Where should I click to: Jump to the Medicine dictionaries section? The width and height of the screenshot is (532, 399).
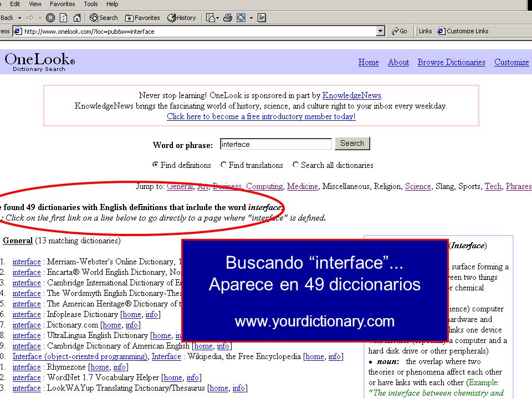point(303,186)
